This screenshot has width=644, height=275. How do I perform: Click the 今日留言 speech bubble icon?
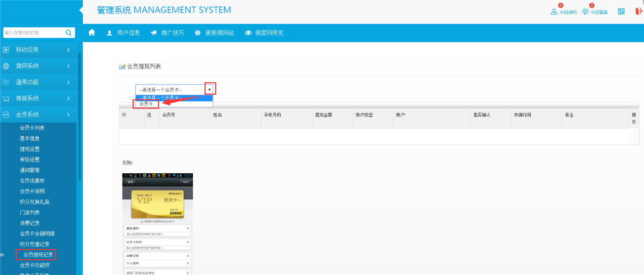[x=585, y=12]
